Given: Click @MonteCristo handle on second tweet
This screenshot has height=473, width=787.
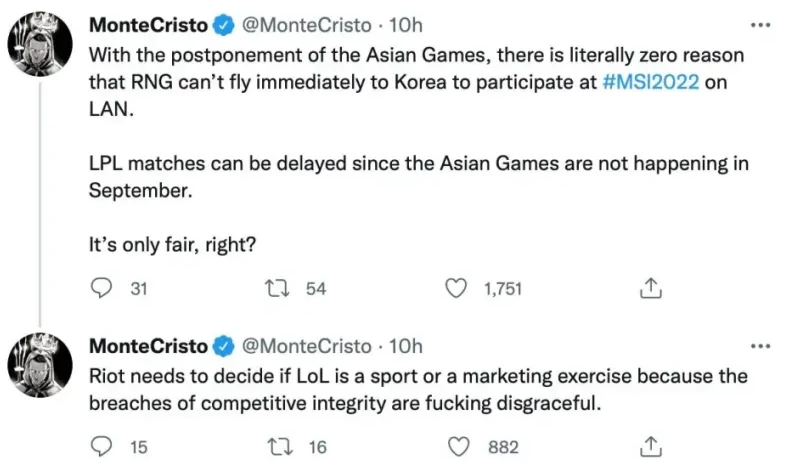Looking at the screenshot, I should 306,346.
